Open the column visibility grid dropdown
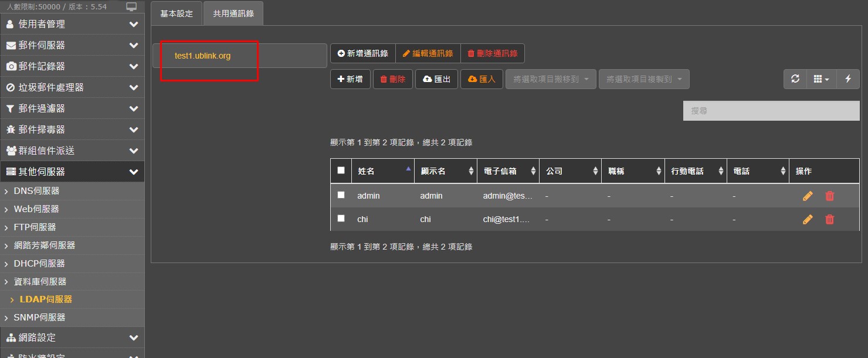This screenshot has height=358, width=868. pyautogui.click(x=821, y=79)
